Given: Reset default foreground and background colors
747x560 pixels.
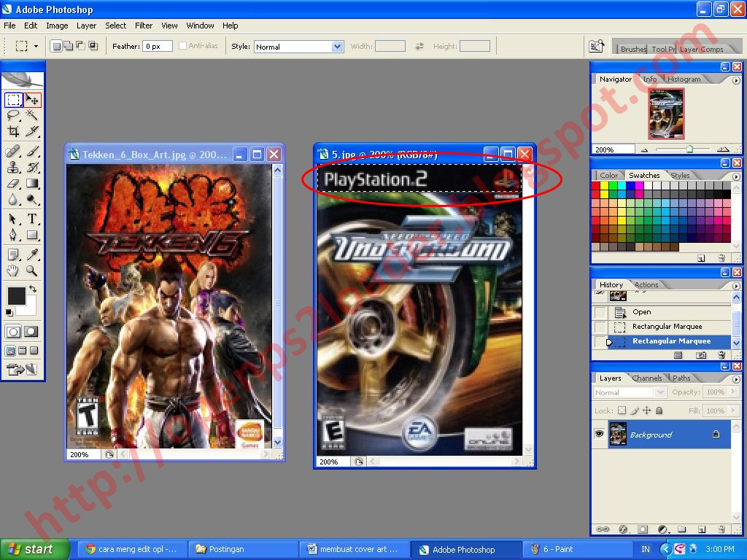Looking at the screenshot, I should pyautogui.click(x=9, y=312).
